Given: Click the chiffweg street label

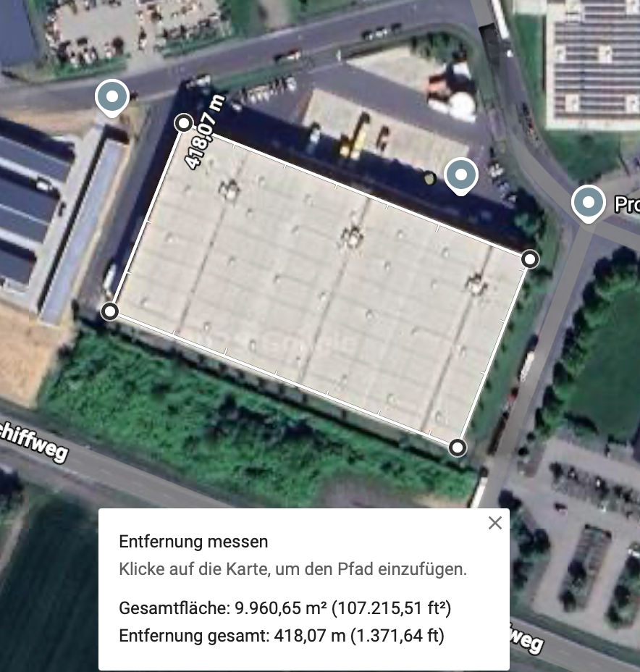Looking at the screenshot, I should click(x=33, y=442).
